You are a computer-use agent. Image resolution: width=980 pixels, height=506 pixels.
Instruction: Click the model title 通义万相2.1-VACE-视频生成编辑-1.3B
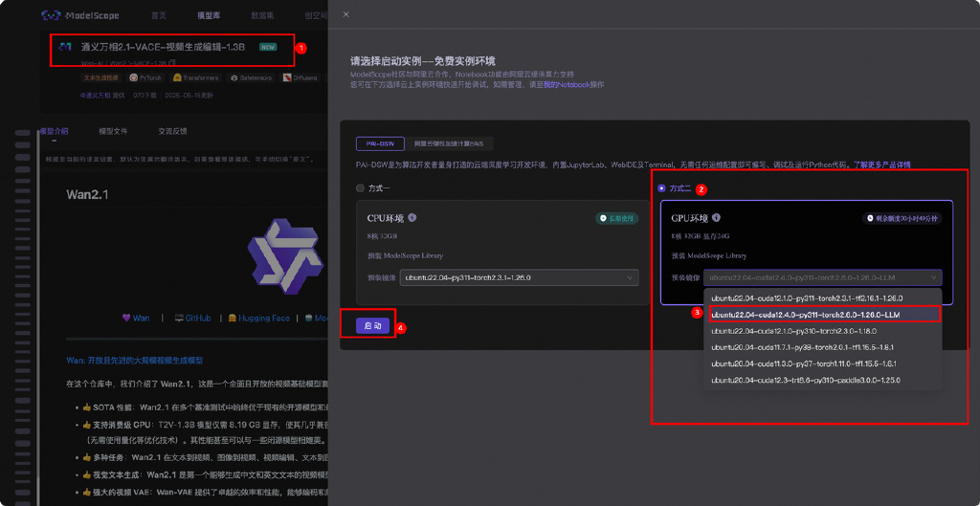(163, 47)
